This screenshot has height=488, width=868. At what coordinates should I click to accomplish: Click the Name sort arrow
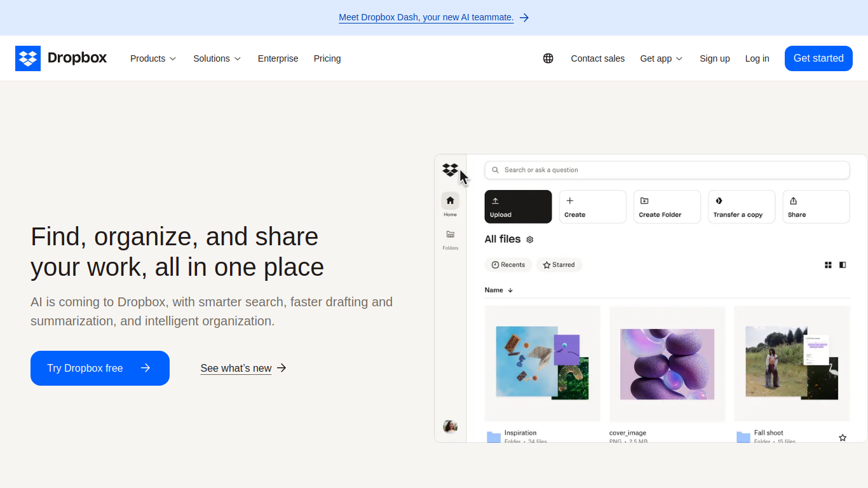510,290
